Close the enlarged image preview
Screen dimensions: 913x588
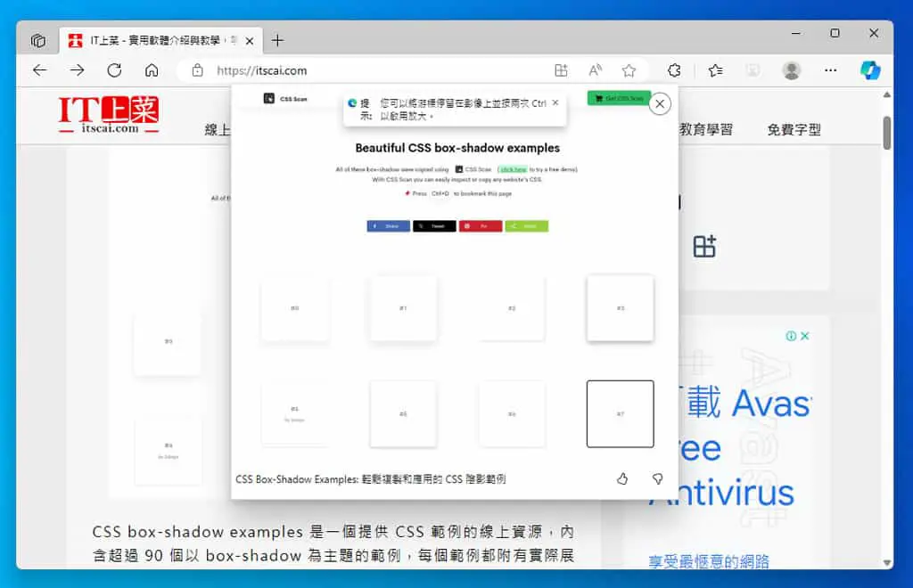pos(660,104)
